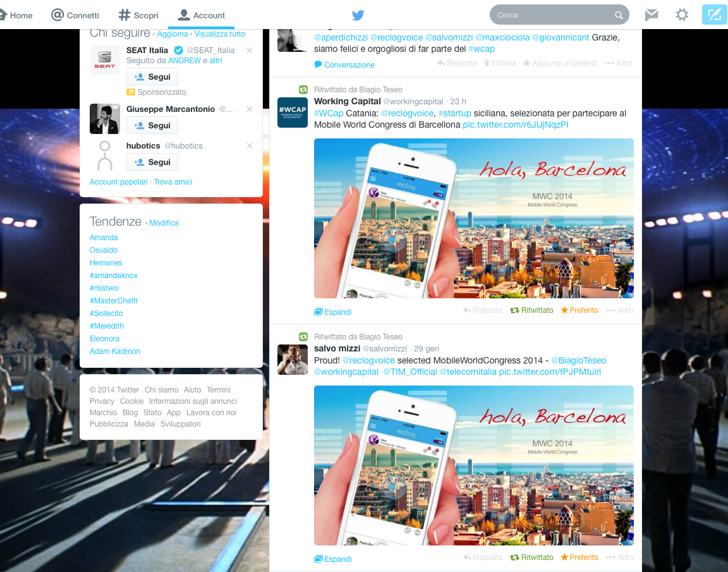Open the #MasterChefIt trend
This screenshot has height=572, width=728.
pyautogui.click(x=114, y=300)
